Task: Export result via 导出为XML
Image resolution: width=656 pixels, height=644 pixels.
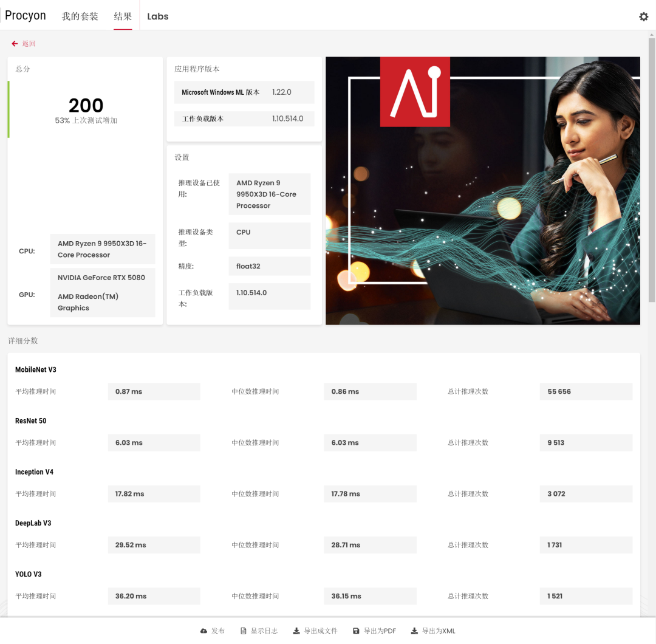Action: [x=439, y=631]
